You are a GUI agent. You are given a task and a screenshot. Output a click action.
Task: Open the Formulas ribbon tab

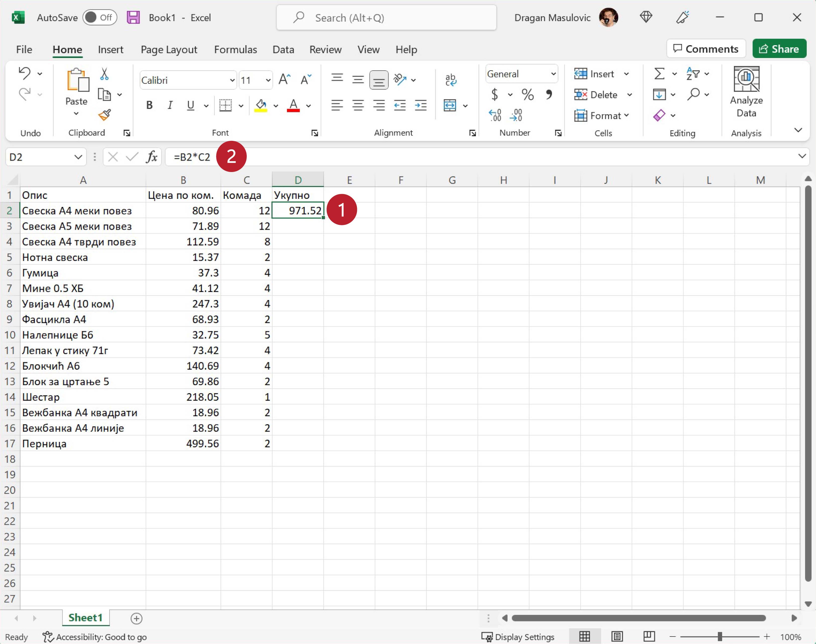(235, 49)
